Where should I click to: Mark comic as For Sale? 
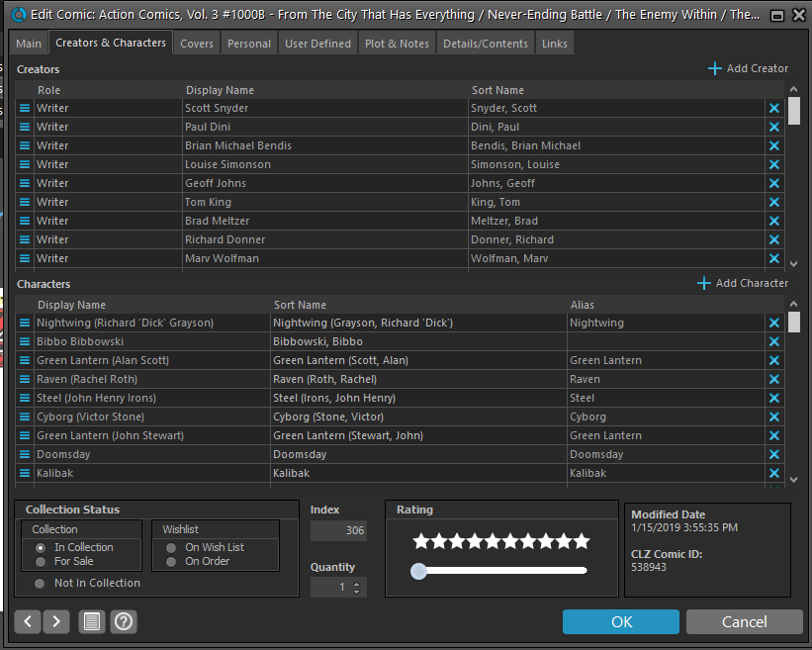41,561
